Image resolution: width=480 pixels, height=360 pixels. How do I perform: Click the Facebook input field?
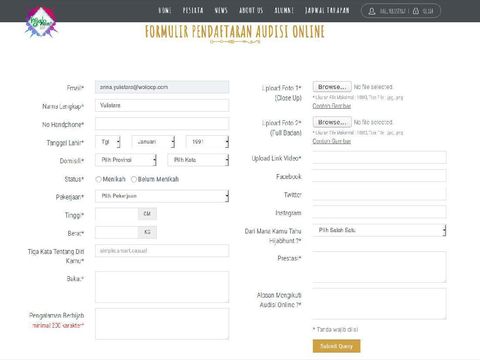coord(379,176)
